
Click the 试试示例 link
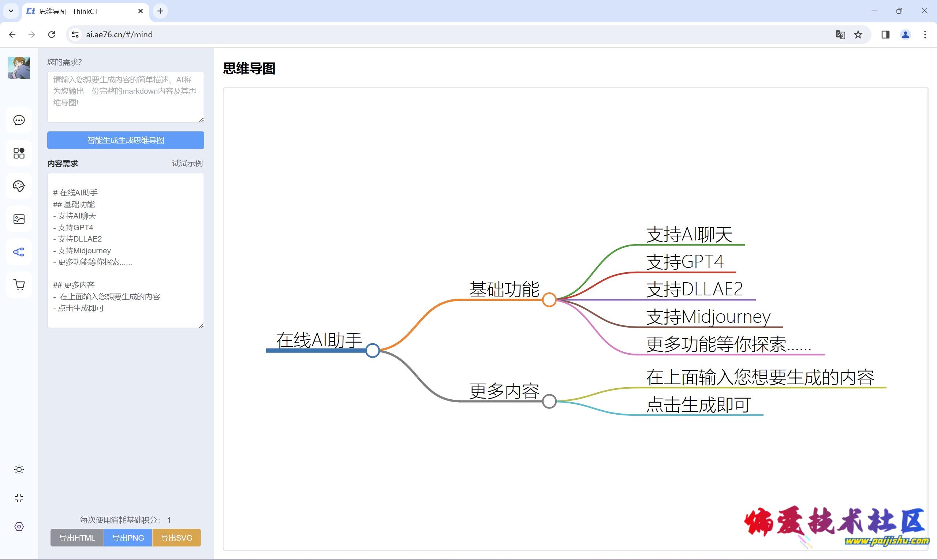[187, 163]
